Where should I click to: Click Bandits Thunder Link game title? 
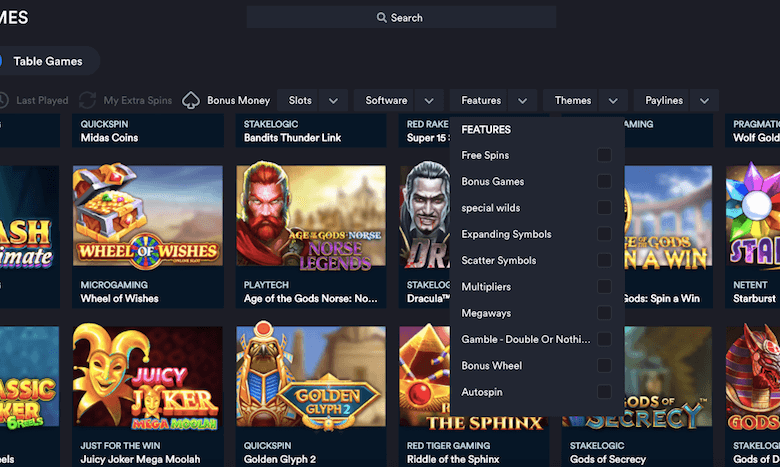[x=292, y=138]
